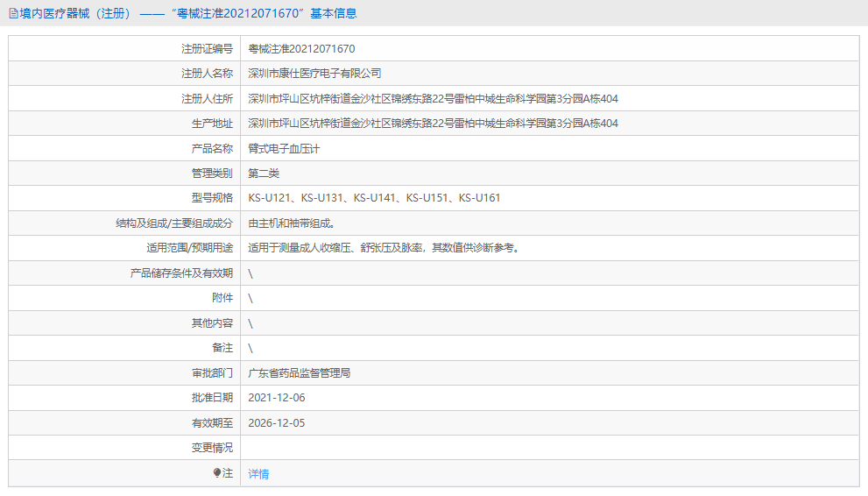Click the 型号规格 row label
The image size is (868, 496).
[212, 198]
